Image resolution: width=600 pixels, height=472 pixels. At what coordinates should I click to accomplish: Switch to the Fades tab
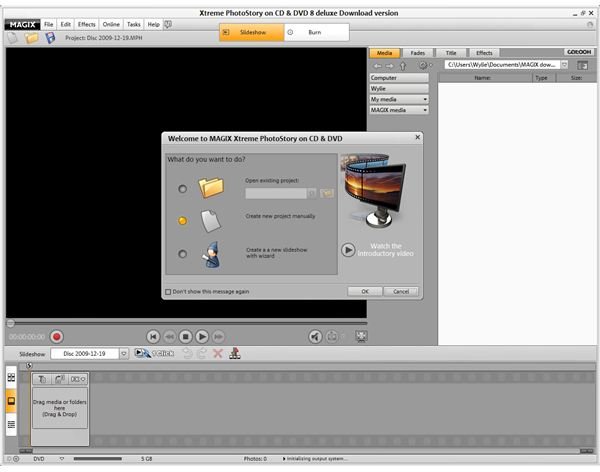417,53
